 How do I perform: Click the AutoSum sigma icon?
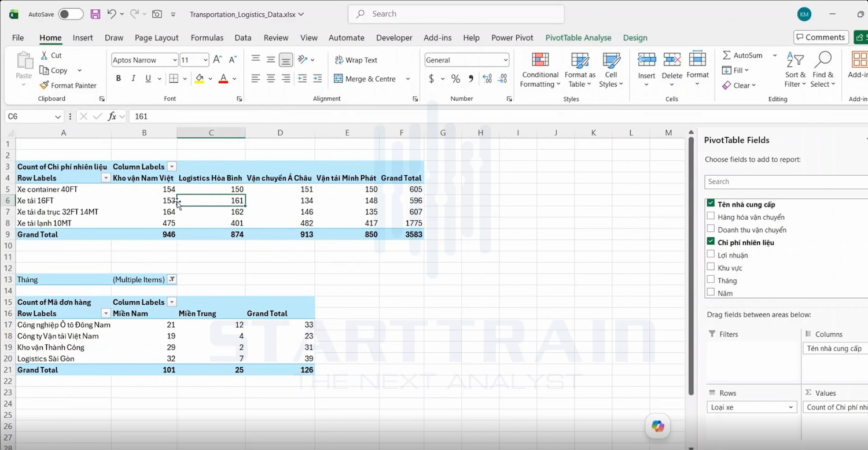[x=727, y=56]
